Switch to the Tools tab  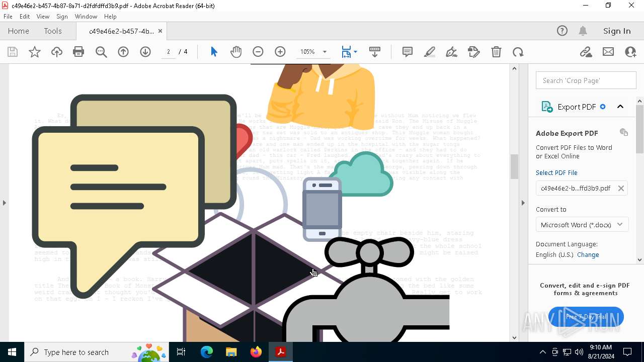tap(53, 31)
